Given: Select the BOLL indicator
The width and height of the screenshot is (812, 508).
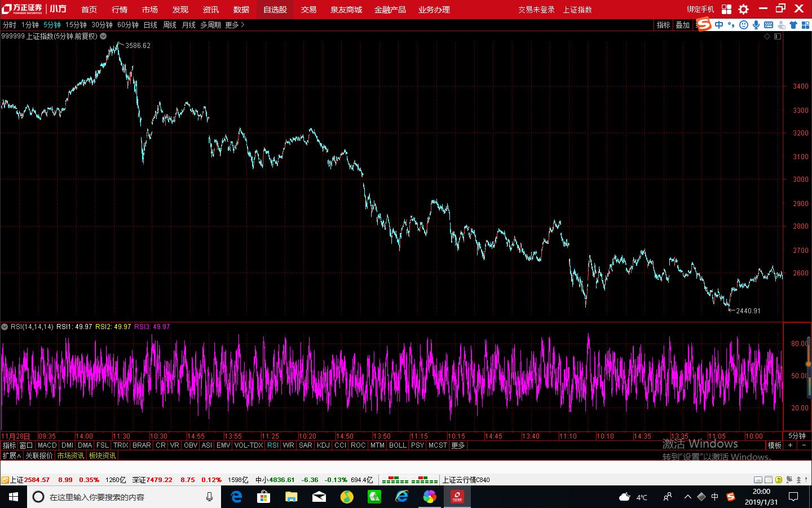Looking at the screenshot, I should click(x=398, y=445).
